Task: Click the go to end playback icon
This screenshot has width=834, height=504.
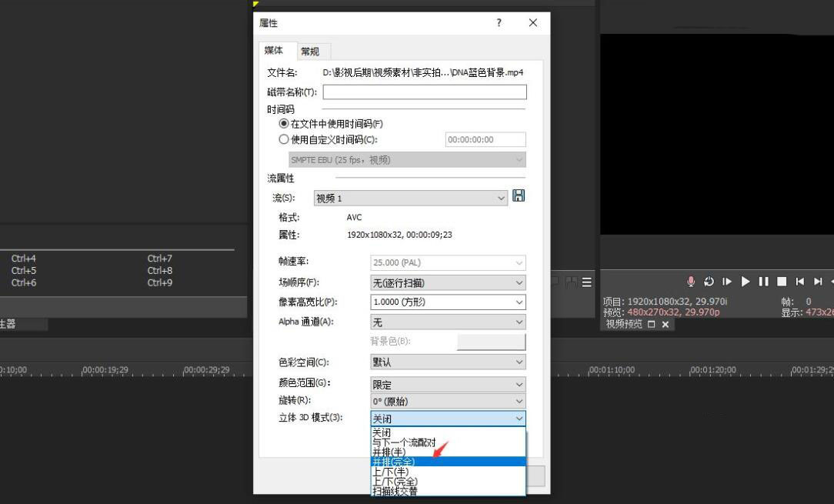Action: (x=818, y=281)
